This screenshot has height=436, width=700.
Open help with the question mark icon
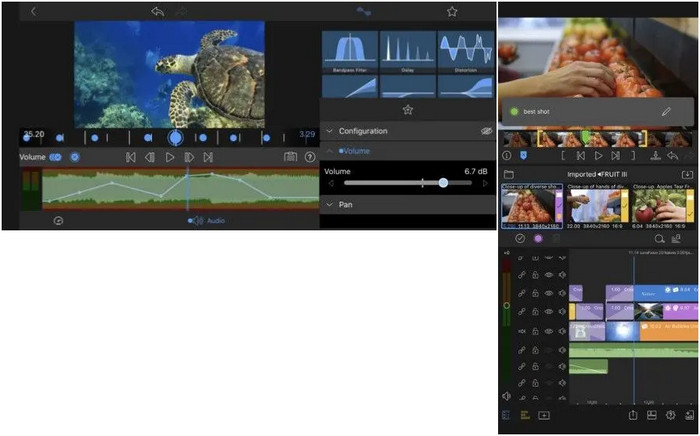[x=310, y=157]
